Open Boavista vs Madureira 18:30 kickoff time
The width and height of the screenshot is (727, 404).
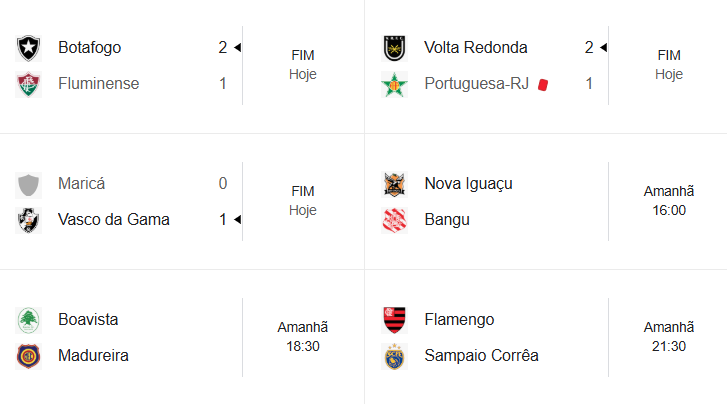[302, 345]
